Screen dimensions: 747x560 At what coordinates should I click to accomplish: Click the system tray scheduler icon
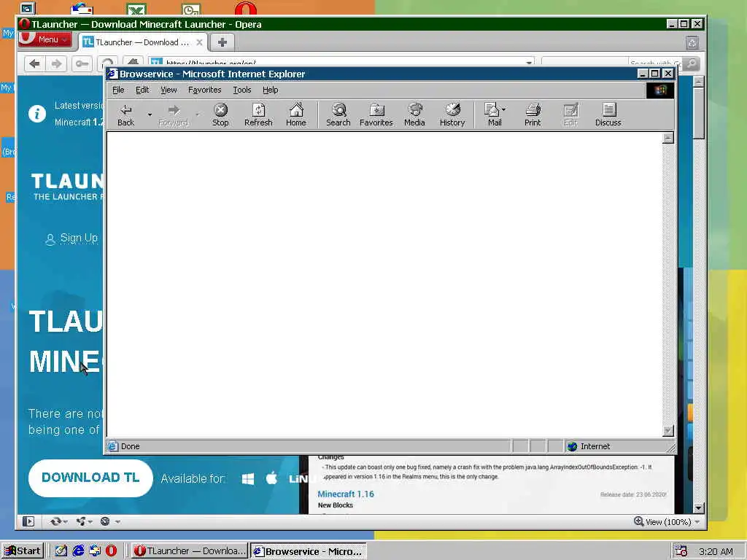point(681,551)
